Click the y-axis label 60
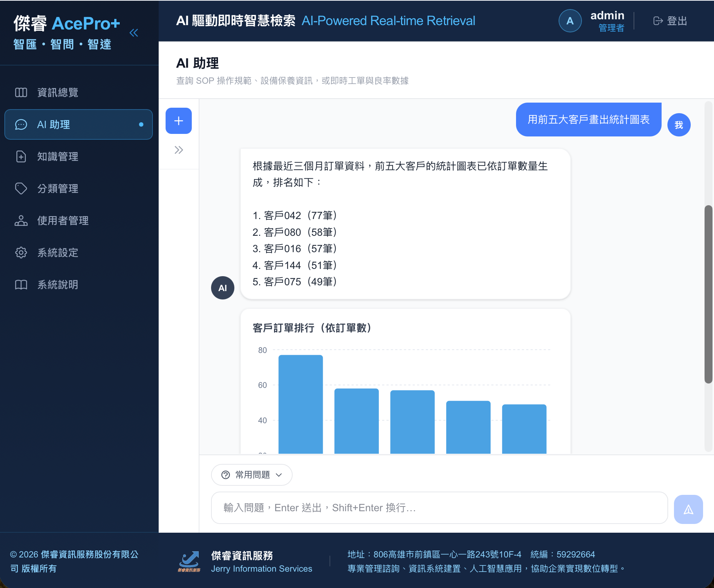 [x=262, y=385]
